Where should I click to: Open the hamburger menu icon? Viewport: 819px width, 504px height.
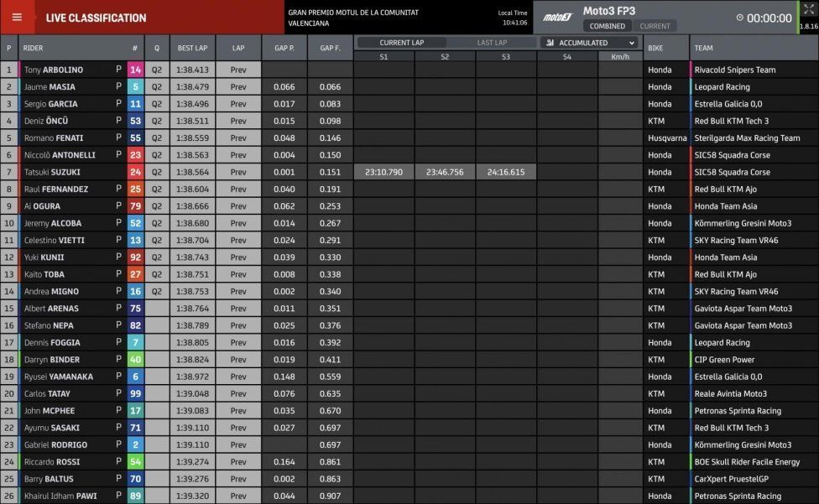[17, 18]
